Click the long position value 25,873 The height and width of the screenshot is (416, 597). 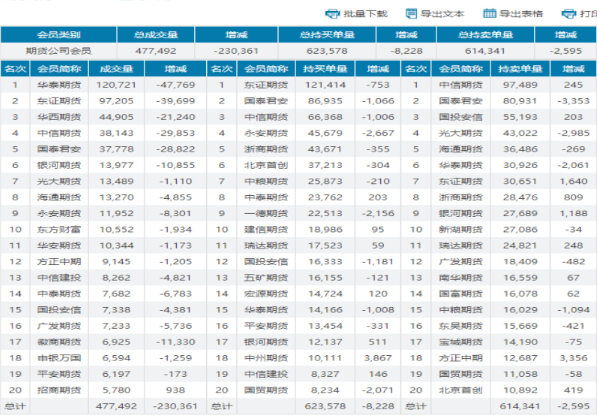[325, 181]
